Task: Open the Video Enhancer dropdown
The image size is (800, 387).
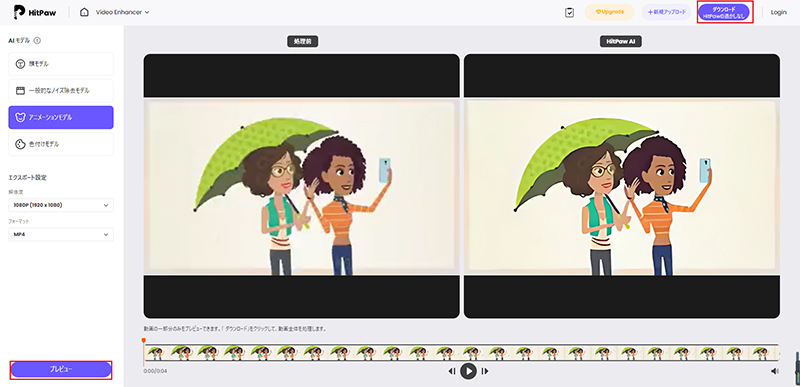Action: point(122,12)
